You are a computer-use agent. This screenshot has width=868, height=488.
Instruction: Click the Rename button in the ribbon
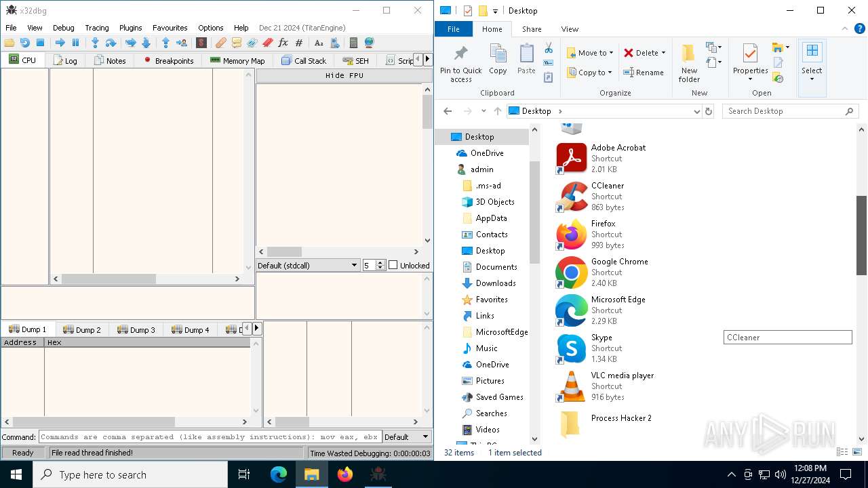644,73
